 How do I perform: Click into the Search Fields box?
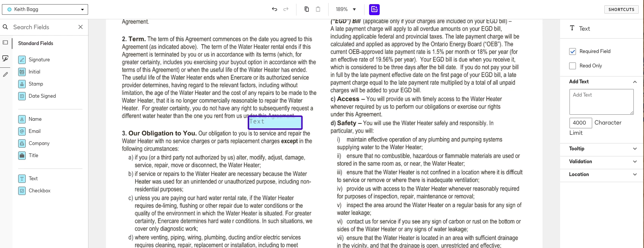43,27
